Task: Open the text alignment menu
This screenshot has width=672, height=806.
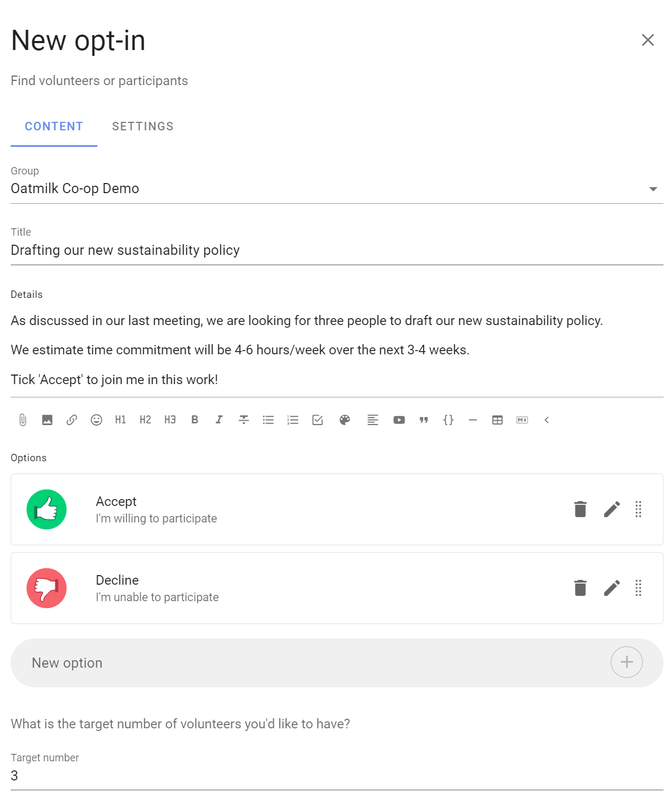Action: [372, 420]
